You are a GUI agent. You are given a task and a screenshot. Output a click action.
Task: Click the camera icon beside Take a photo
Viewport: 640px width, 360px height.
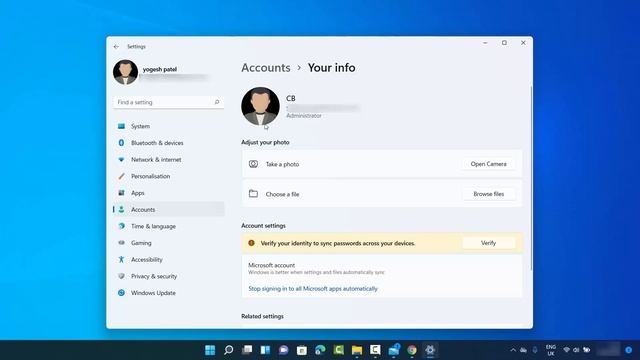[x=253, y=164]
